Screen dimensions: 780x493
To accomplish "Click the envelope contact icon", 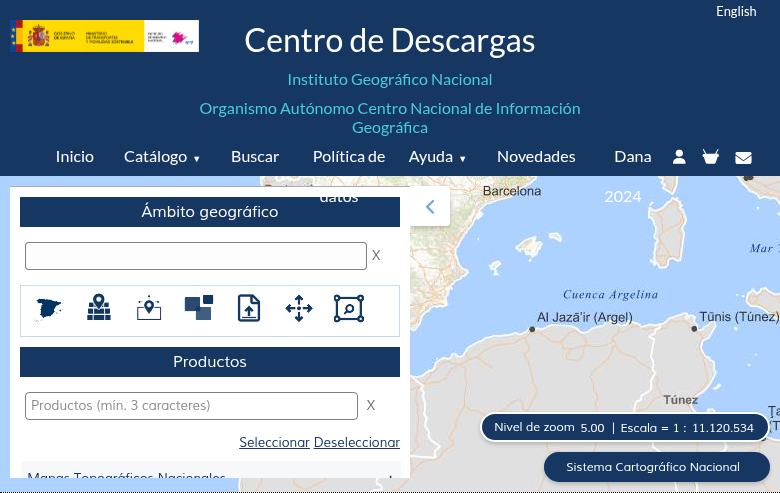I will tap(743, 157).
